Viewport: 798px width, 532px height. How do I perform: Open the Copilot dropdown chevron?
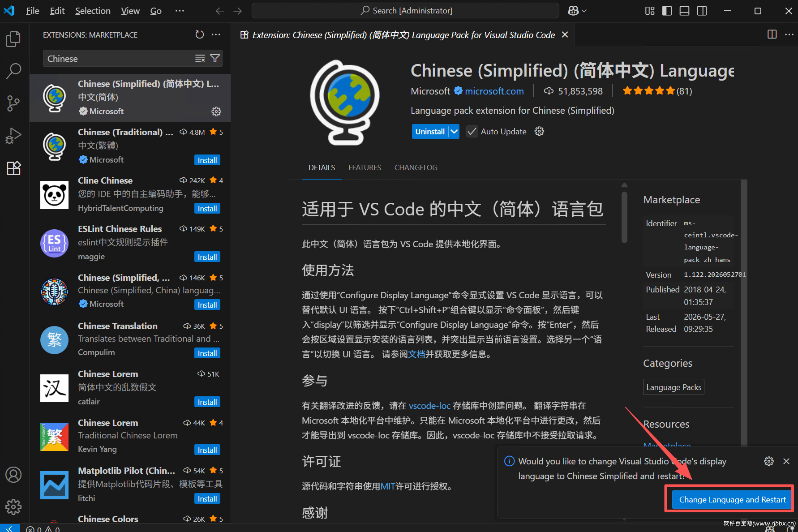pyautogui.click(x=584, y=11)
